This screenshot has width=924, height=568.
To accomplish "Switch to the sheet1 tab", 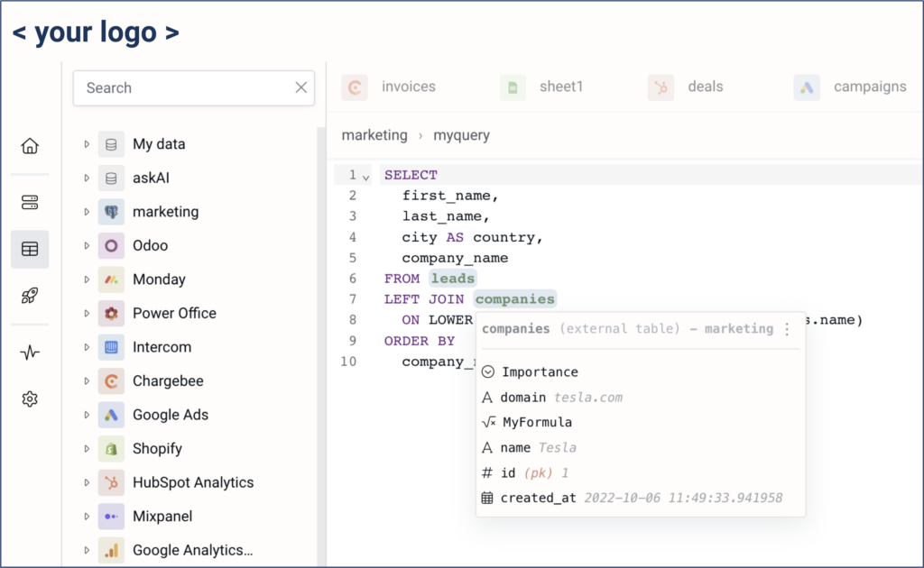I will coord(561,87).
